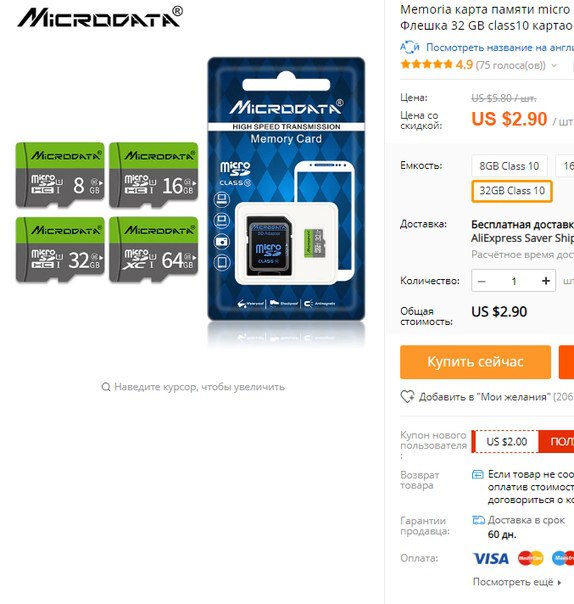This screenshot has height=604, width=574.
Task: Decrease quantity with the minus button
Action: click(x=482, y=281)
